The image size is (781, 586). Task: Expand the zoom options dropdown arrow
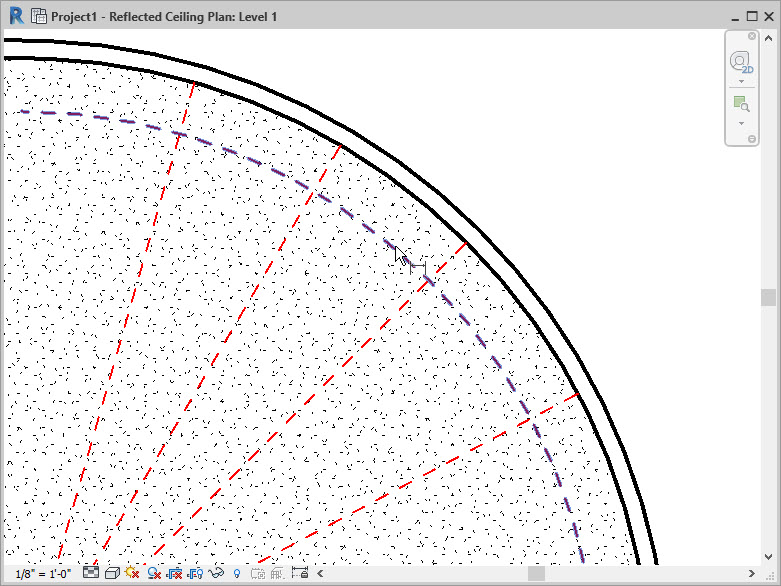[741, 123]
